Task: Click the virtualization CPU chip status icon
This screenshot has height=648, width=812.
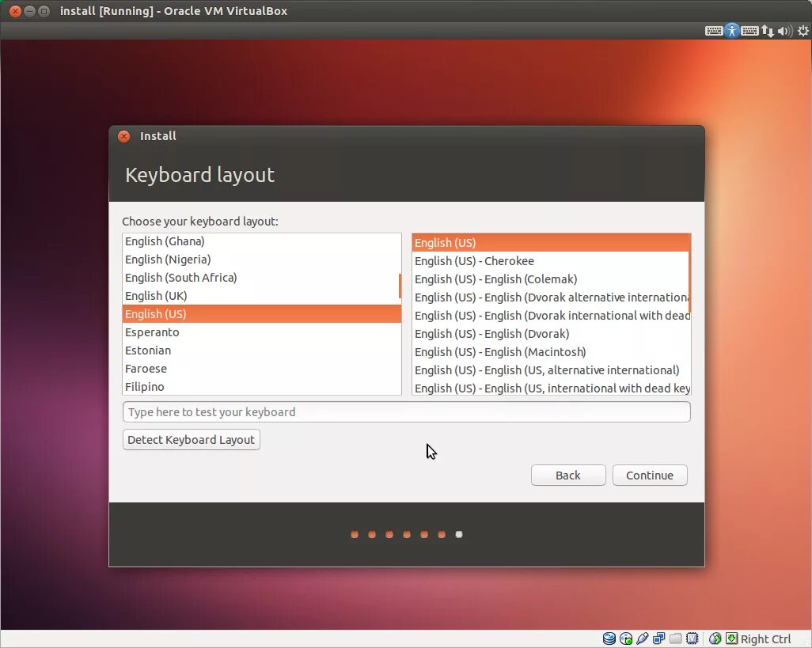Action: click(x=692, y=639)
